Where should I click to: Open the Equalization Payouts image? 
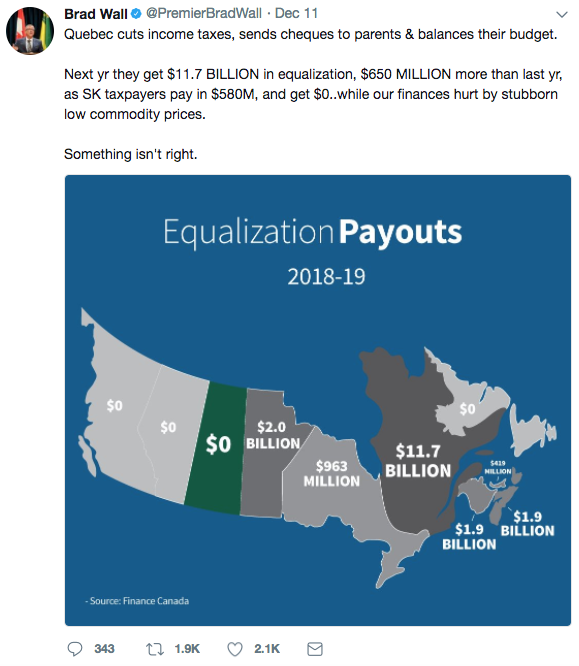click(x=318, y=400)
